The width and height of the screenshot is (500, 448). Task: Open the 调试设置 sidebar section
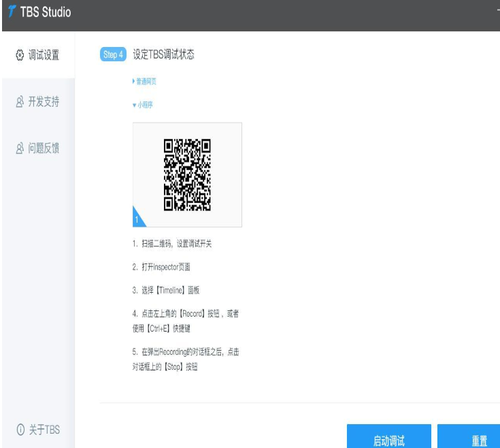(38, 55)
